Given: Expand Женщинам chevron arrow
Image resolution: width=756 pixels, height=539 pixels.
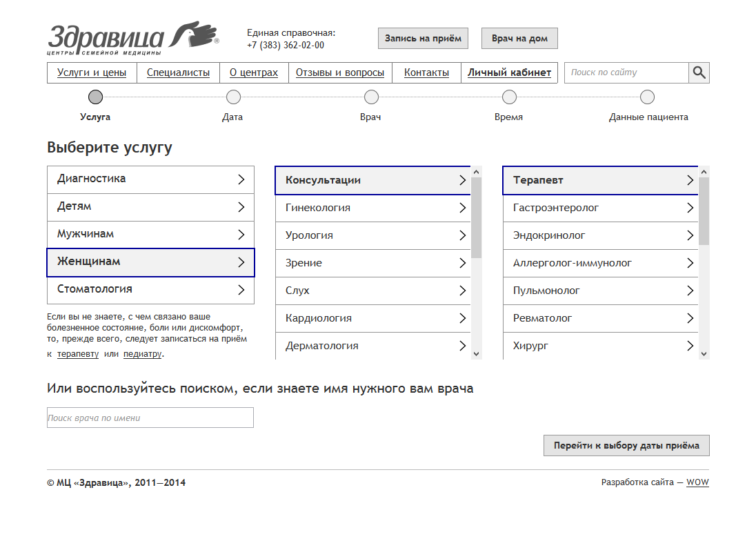Looking at the screenshot, I should [241, 262].
